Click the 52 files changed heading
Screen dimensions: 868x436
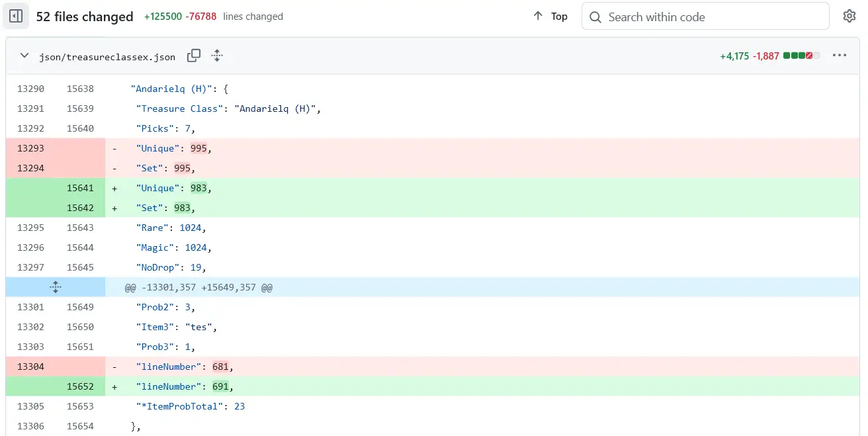pos(85,17)
